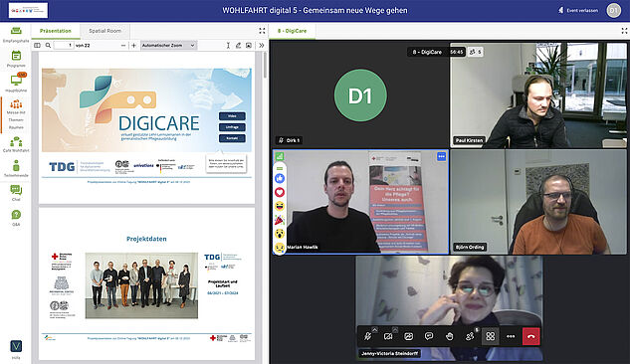Toggle camera in call toolbar
630x364 pixels.
click(x=388, y=336)
